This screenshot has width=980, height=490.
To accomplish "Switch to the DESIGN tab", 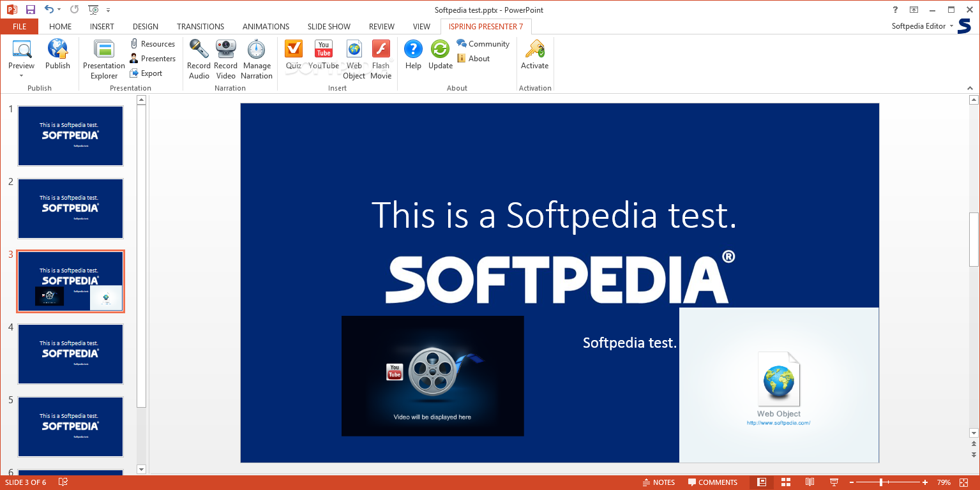I will coord(146,27).
